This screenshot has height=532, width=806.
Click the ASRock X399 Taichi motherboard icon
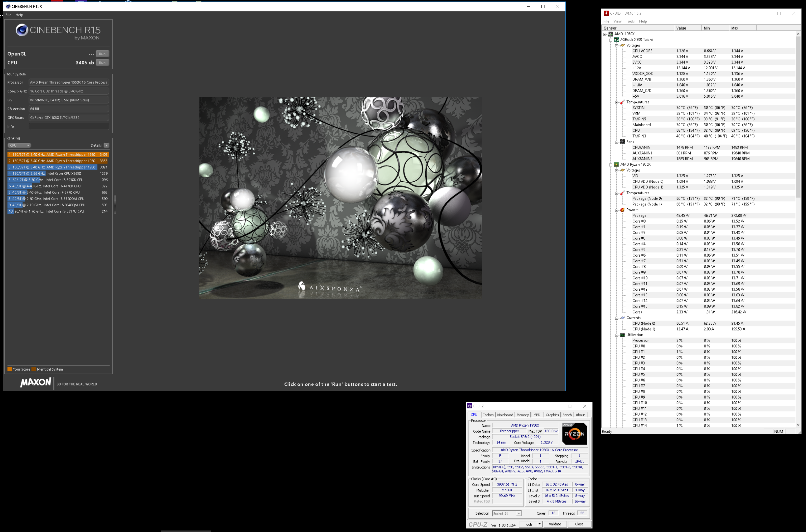616,40
